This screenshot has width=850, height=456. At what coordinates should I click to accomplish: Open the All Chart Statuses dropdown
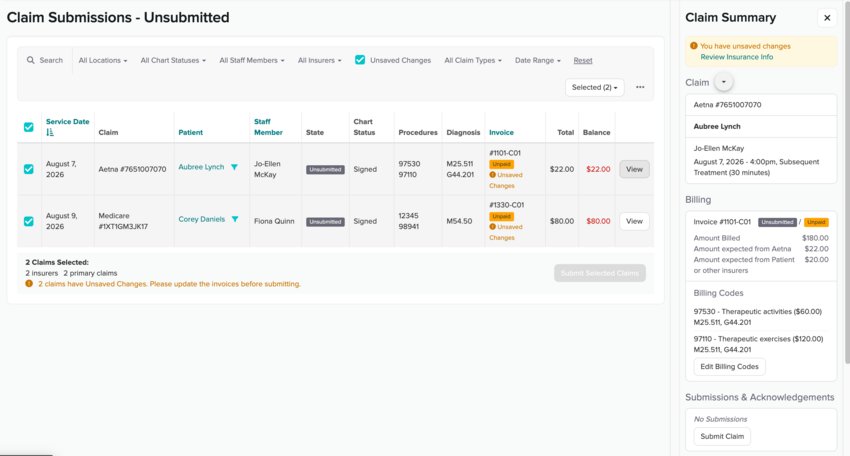click(x=173, y=60)
